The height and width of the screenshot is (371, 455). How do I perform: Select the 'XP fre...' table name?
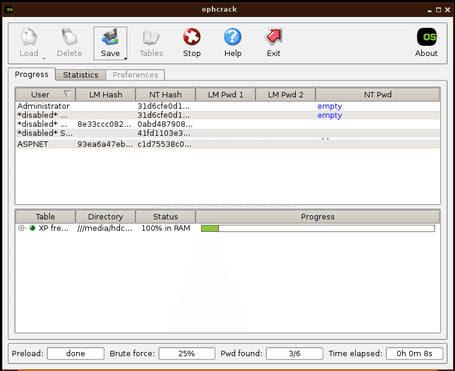pos(54,228)
